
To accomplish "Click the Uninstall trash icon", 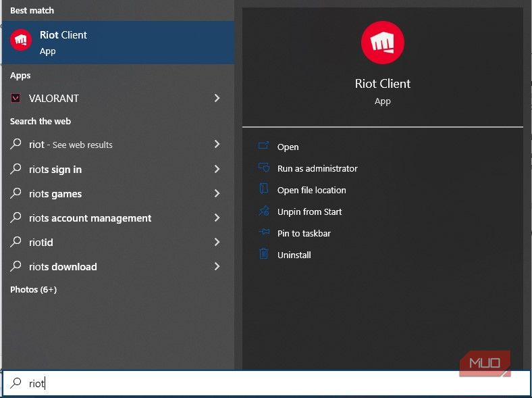I will tap(263, 254).
